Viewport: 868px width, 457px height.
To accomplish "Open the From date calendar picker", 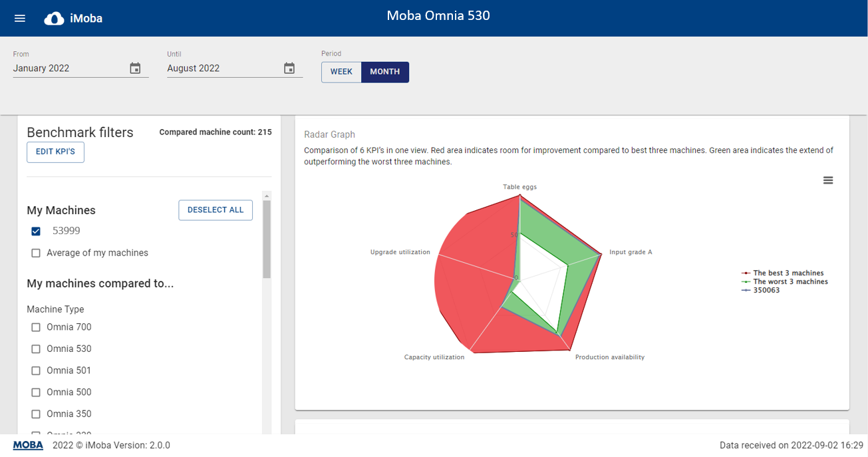I will [x=135, y=68].
